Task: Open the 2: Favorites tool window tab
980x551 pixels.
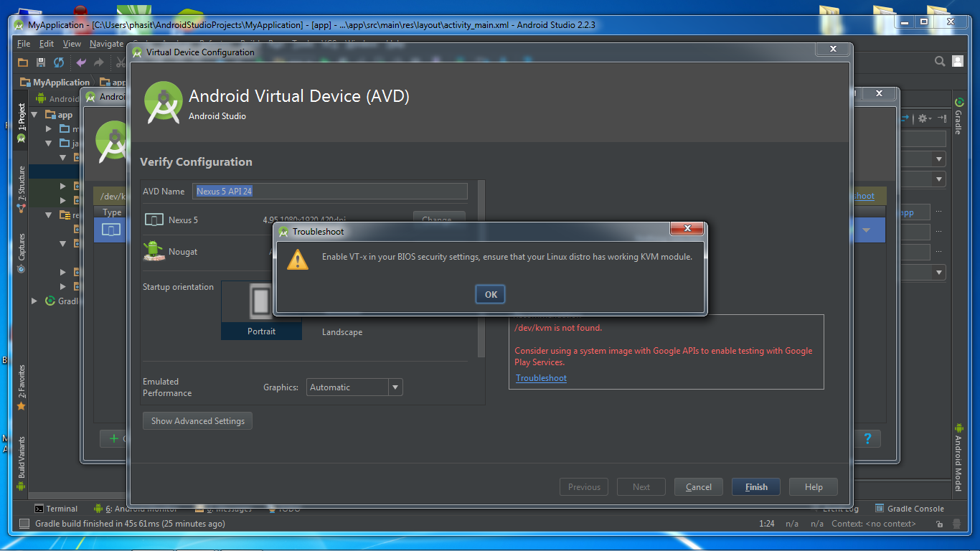Action: click(x=22, y=387)
